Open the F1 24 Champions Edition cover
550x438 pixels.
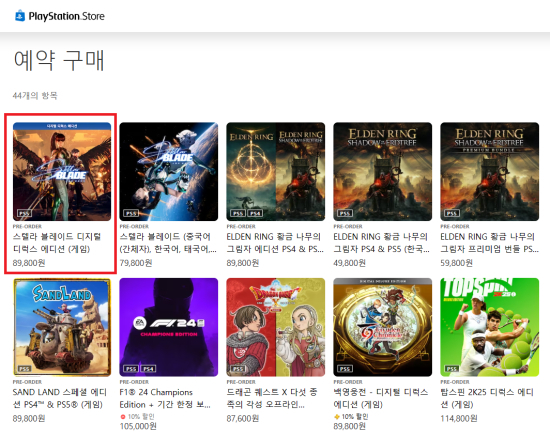[169, 327]
